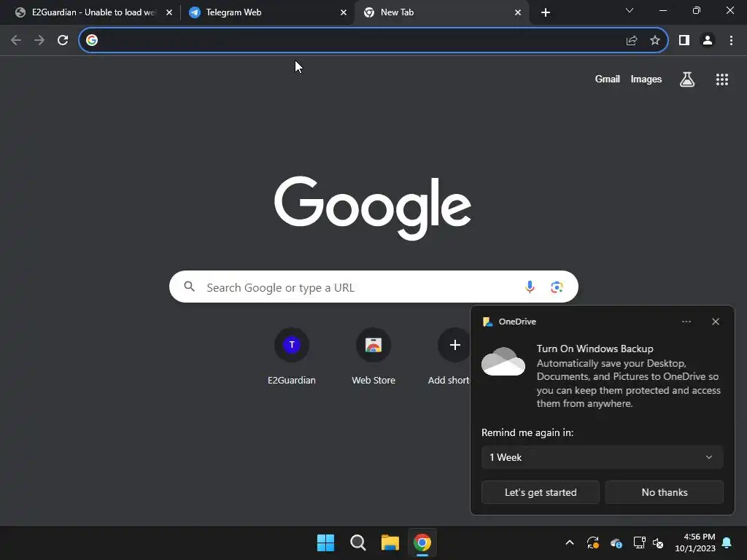747x560 pixels.
Task: Open the Images link
Action: [x=646, y=79]
